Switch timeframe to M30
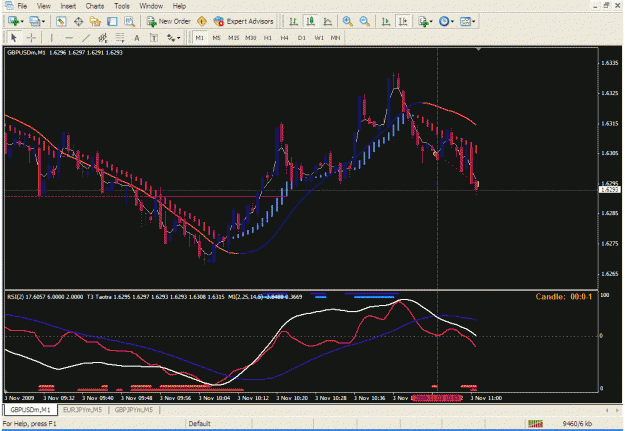 pyautogui.click(x=251, y=38)
